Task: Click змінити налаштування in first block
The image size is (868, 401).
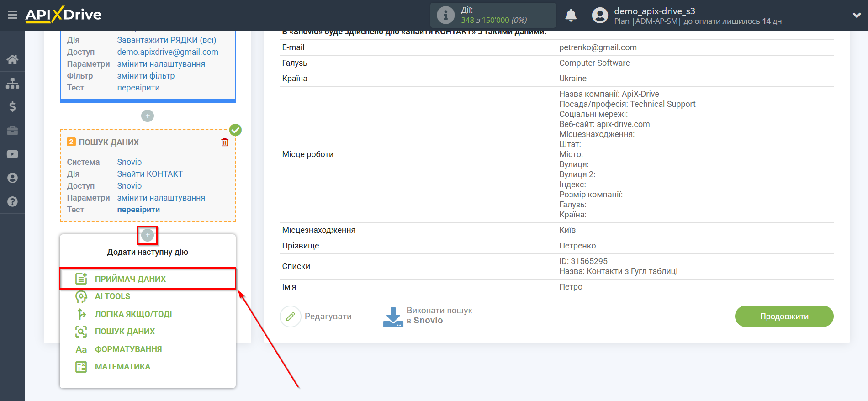Action: tap(161, 64)
